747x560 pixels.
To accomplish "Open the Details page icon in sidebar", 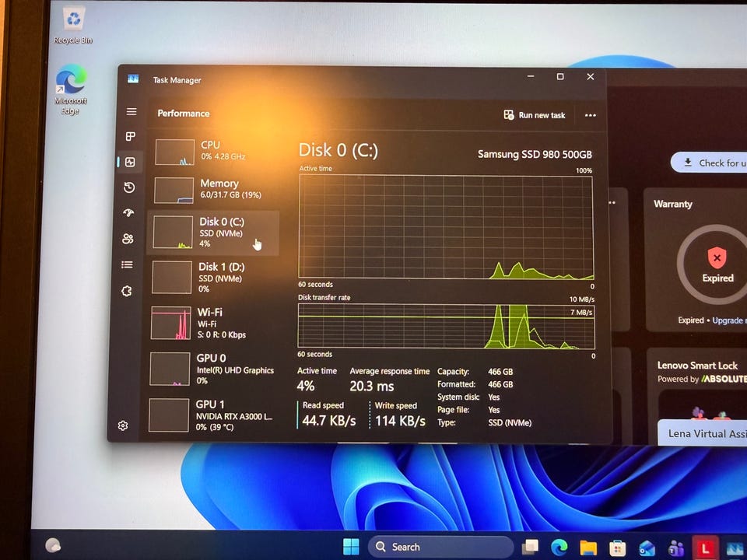I will (127, 264).
